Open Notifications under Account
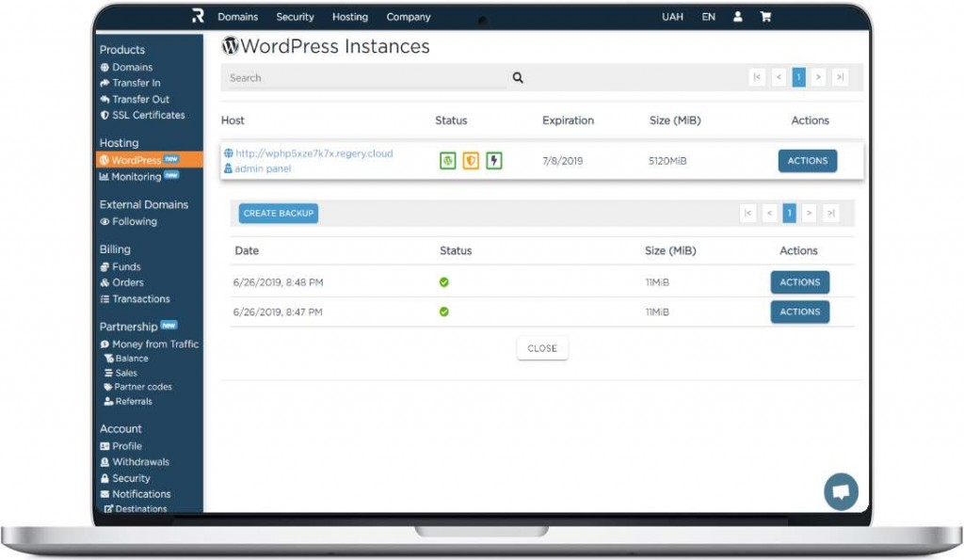 click(136, 494)
